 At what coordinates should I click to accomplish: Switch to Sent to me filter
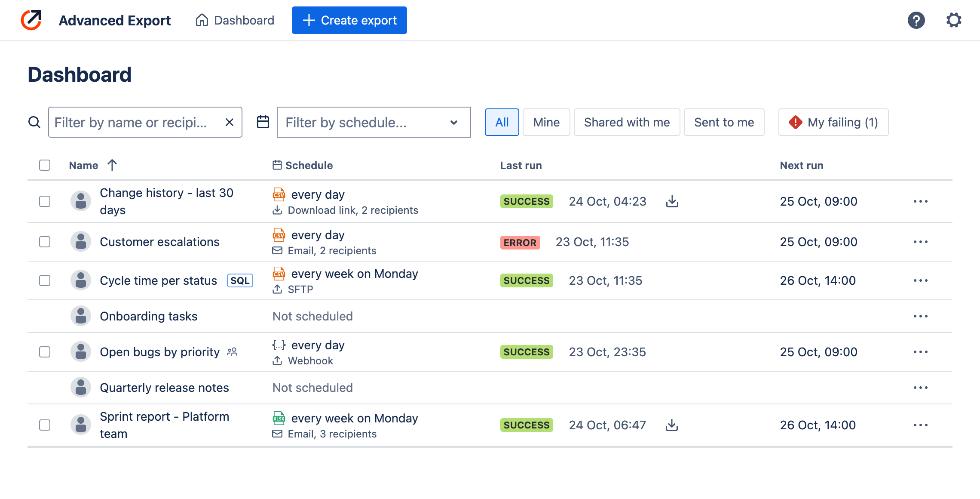click(x=724, y=122)
